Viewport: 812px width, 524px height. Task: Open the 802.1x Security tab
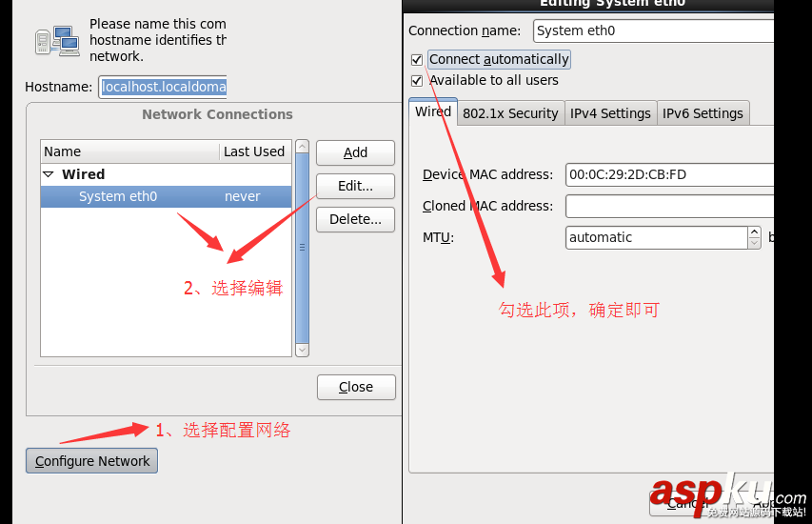coord(510,113)
